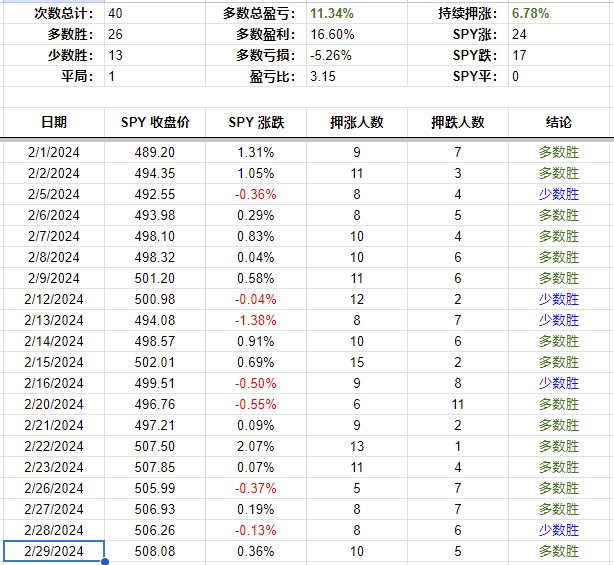The height and width of the screenshot is (565, 614).
Task: Click the 多数总盈亏 value 11.34%
Action: 332,14
